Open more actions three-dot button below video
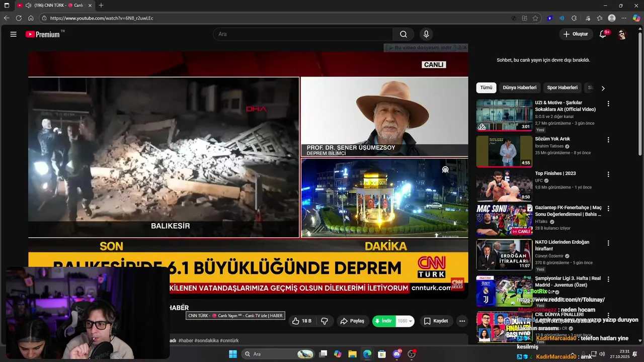Image resolution: width=644 pixels, height=362 pixels. point(462,321)
